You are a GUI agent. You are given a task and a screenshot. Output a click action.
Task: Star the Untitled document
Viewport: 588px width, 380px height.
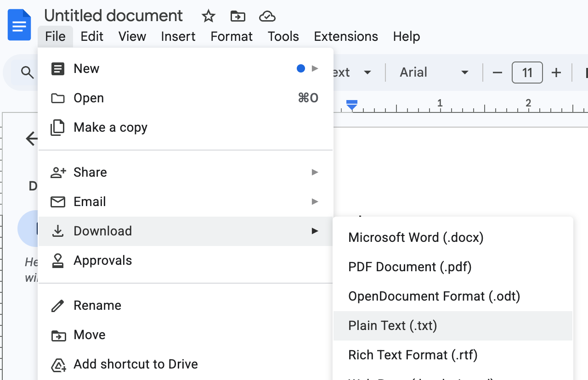pos(209,17)
